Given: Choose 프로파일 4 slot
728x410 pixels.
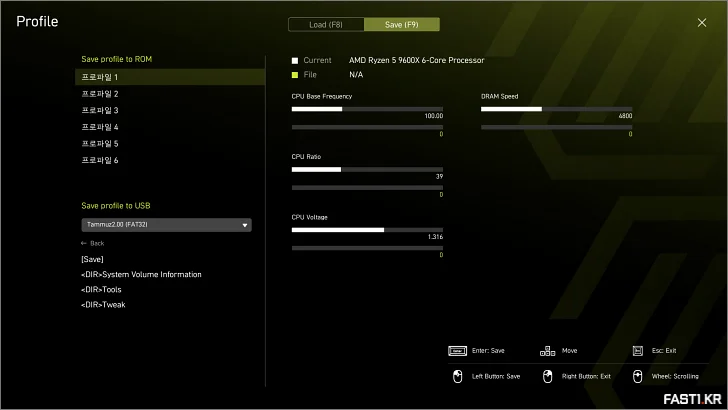Looking at the screenshot, I should tap(170, 127).
